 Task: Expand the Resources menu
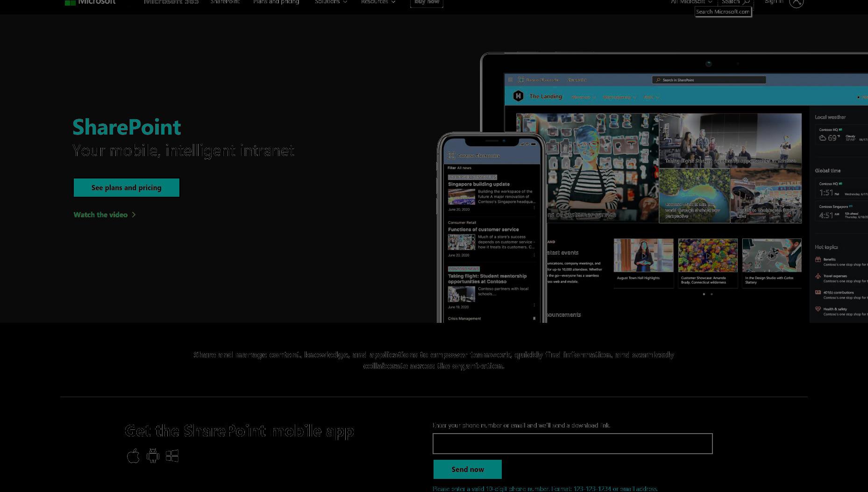click(378, 2)
